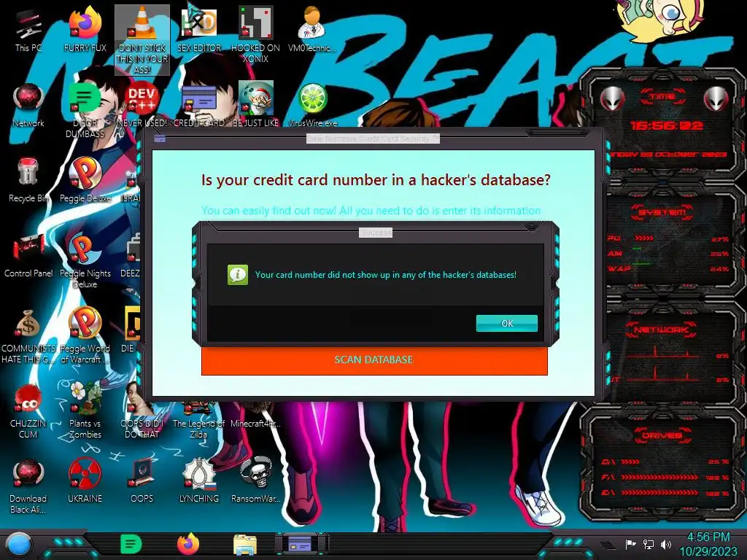The height and width of the screenshot is (560, 747).
Task: Launch Peggle Deluxe shortcut
Action: pyautogui.click(x=85, y=180)
